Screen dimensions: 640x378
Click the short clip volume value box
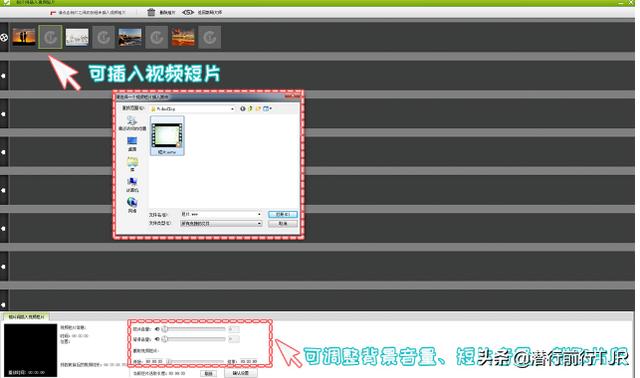tap(233, 329)
